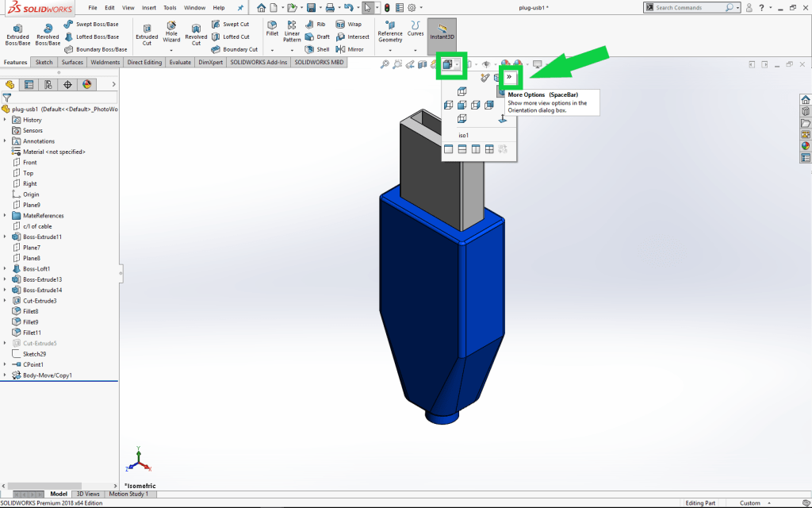Open the Insert menu

point(151,7)
